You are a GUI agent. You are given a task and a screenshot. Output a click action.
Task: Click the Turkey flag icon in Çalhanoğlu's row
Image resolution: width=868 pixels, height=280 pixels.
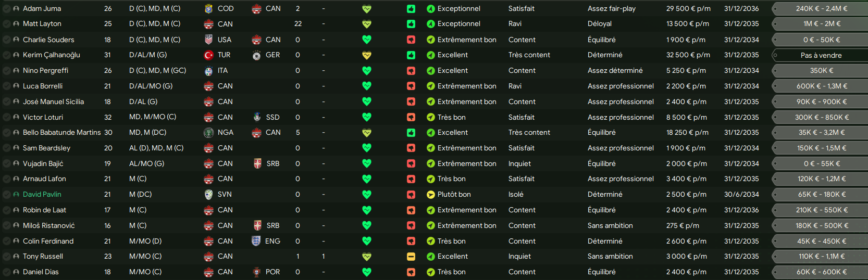(209, 55)
